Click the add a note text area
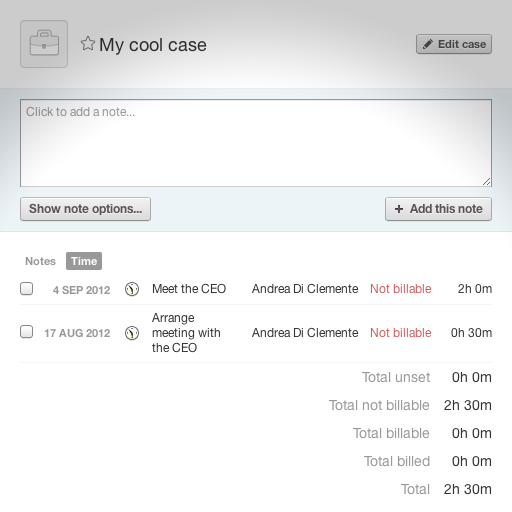 point(256,143)
